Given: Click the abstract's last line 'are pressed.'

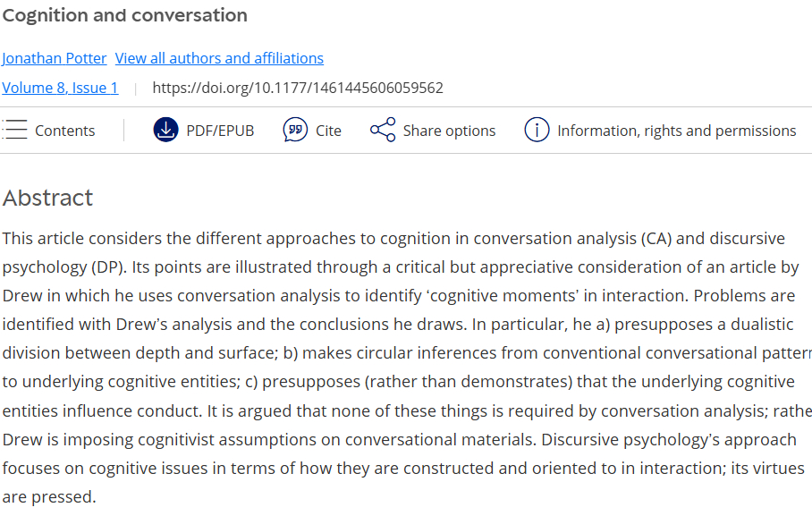Looking at the screenshot, I should [49, 496].
